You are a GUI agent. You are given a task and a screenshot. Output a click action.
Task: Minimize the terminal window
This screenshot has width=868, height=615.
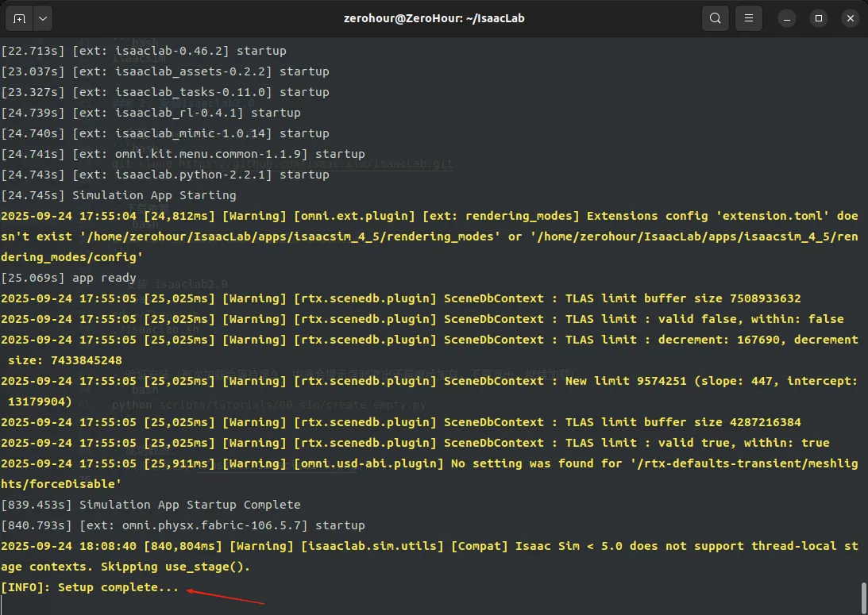pyautogui.click(x=786, y=18)
